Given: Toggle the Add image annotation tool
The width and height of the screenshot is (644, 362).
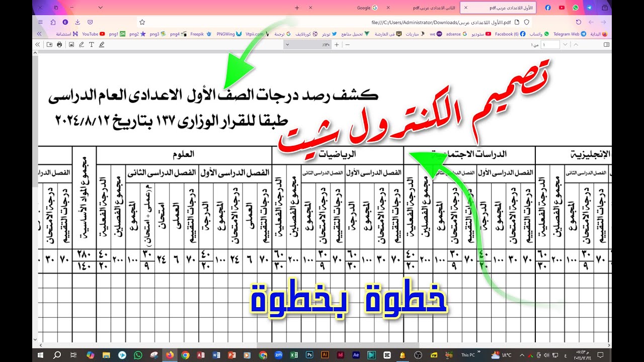Looking at the screenshot, I should 71,45.
